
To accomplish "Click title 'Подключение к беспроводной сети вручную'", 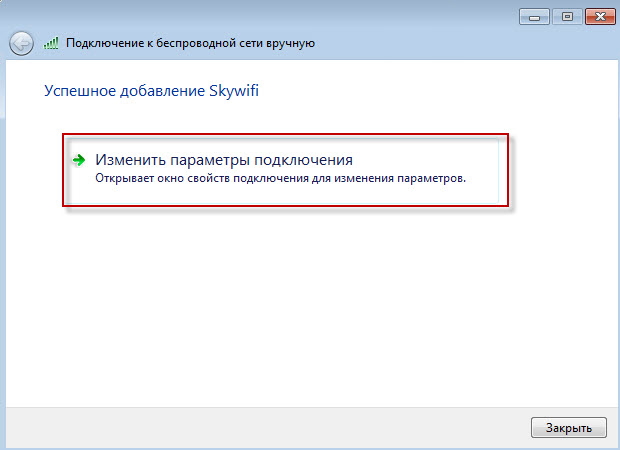I will tap(190, 43).
